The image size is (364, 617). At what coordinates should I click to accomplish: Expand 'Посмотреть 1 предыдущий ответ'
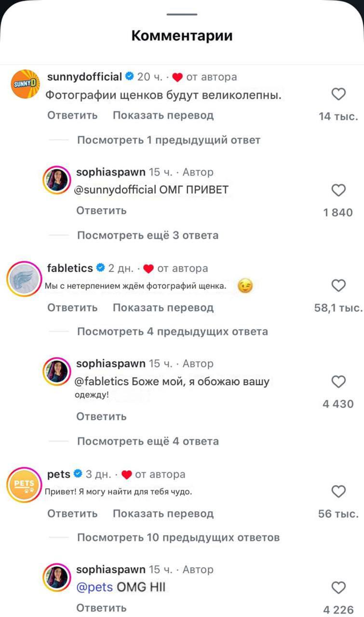[168, 140]
